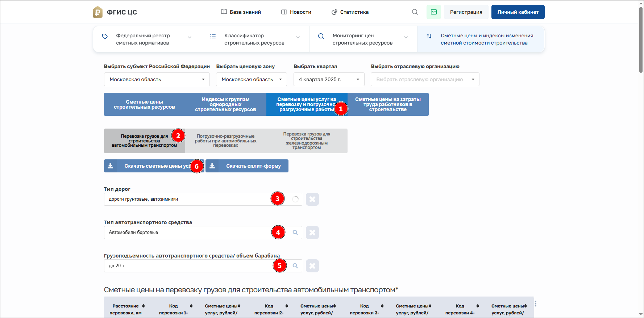The image size is (644, 318).
Task: Open the Статистика menu item
Action: tap(350, 12)
